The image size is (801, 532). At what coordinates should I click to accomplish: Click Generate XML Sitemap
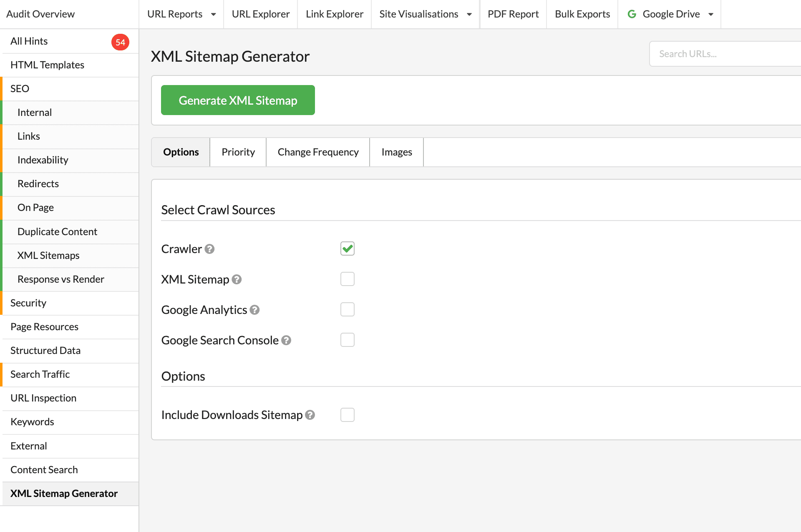pyautogui.click(x=238, y=100)
